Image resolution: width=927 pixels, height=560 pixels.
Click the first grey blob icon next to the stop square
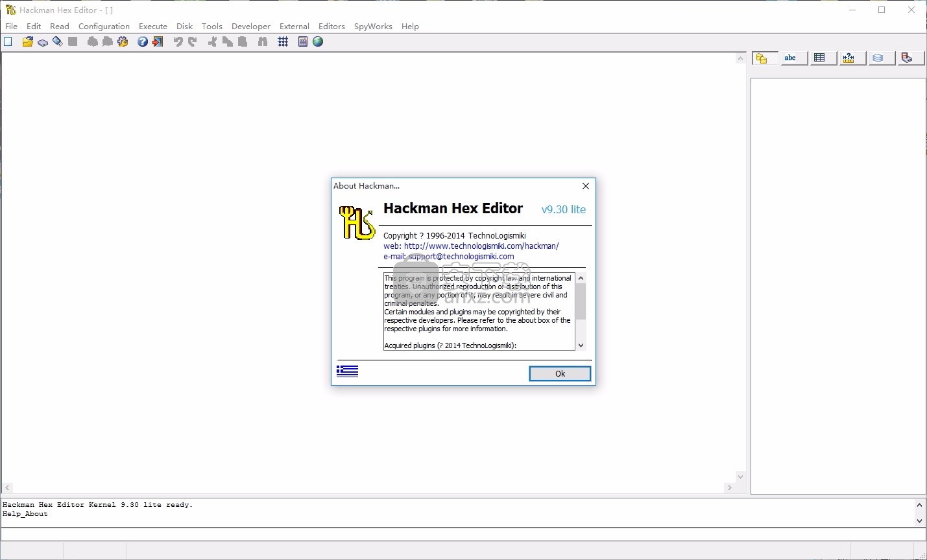click(x=93, y=41)
